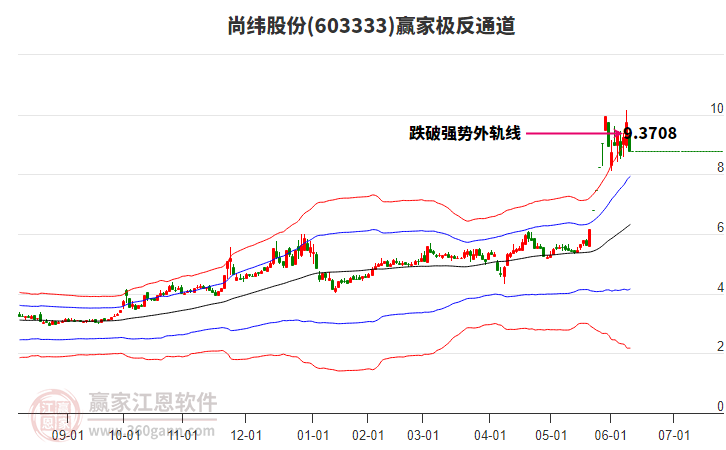Click the y-axis label 4
Viewport: 726px width, 450px height.
720,288
